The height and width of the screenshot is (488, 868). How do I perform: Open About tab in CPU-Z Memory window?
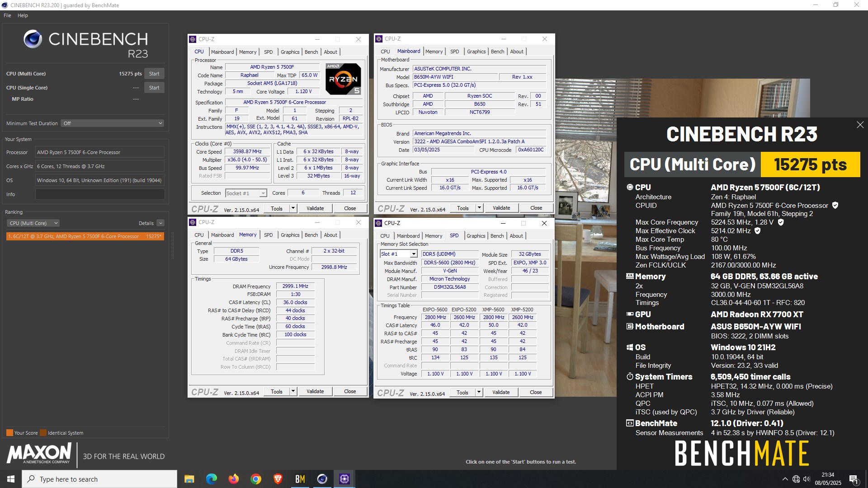330,235
